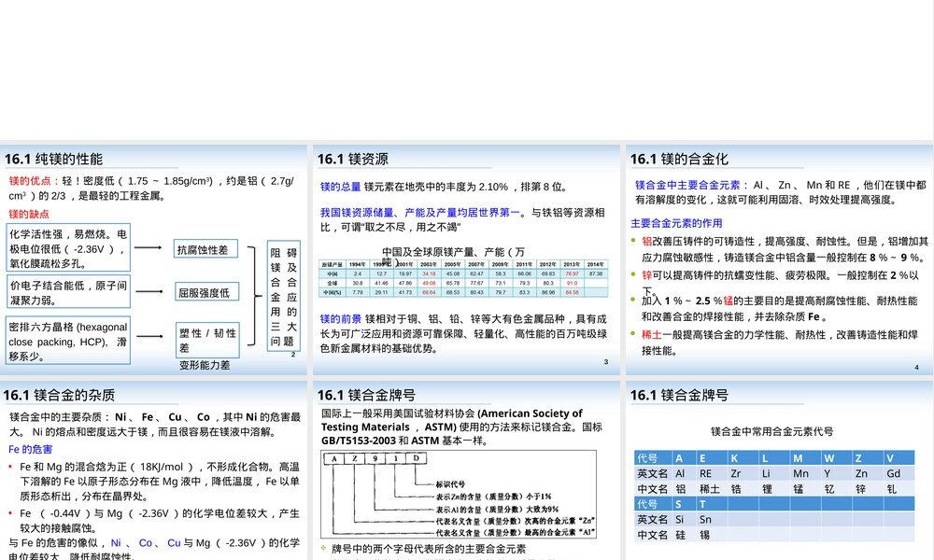Click the paragraph mentioning American Society of Testing Materials
Screen dimensions: 934x560
point(461,427)
